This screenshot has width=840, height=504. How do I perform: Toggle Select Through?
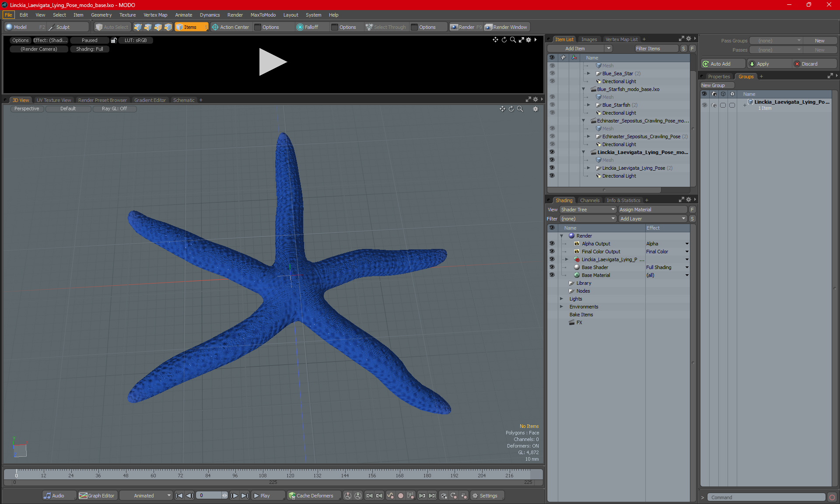pyautogui.click(x=386, y=27)
